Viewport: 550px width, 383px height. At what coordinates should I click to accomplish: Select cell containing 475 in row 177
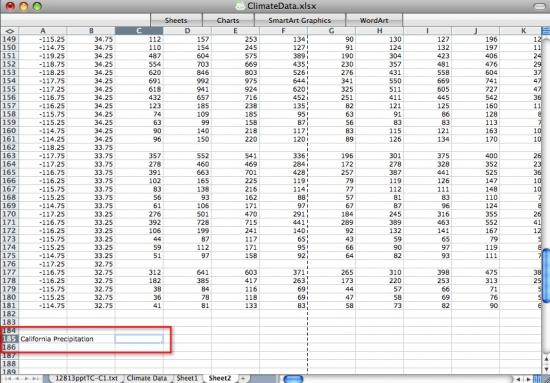475,272
